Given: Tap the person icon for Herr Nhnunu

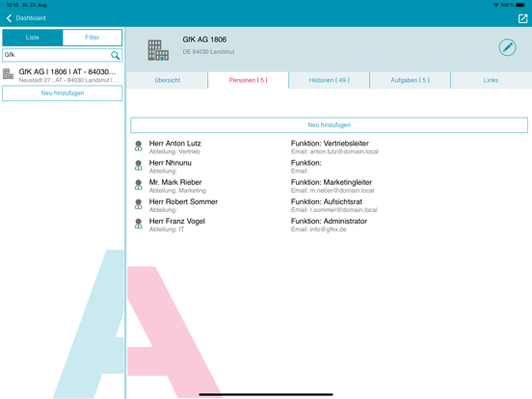Looking at the screenshot, I should (x=139, y=166).
